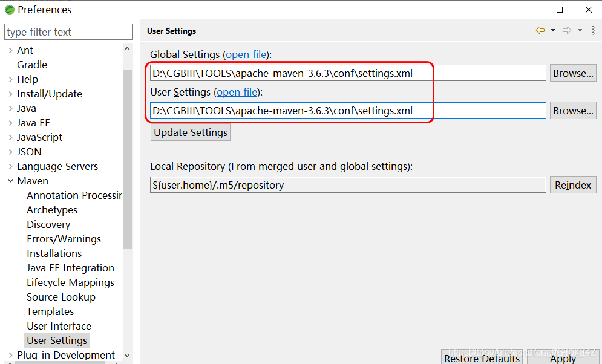
Task: Open Maven Templates page
Action: pyautogui.click(x=50, y=311)
